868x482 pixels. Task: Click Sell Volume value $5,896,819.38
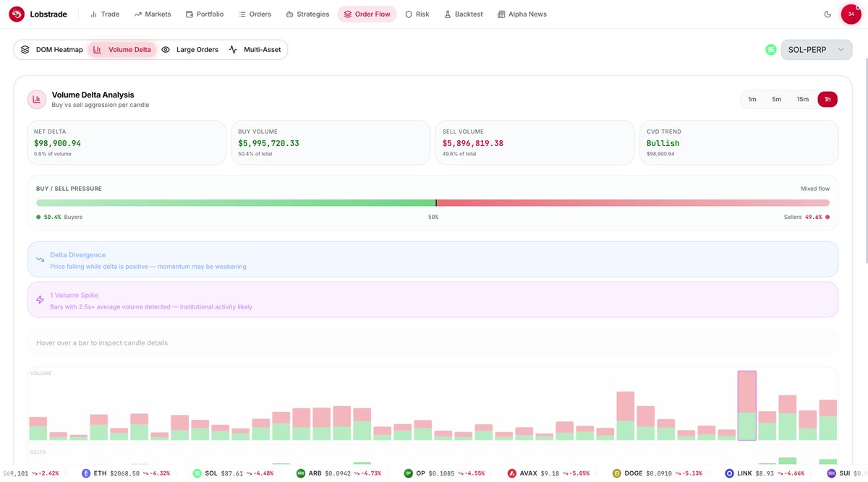point(473,143)
